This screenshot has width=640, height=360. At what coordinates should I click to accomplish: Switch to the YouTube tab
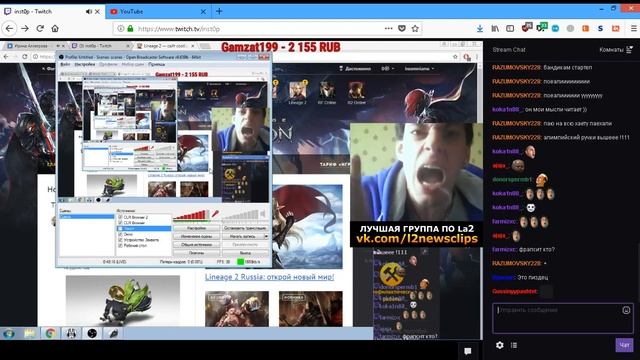point(158,11)
